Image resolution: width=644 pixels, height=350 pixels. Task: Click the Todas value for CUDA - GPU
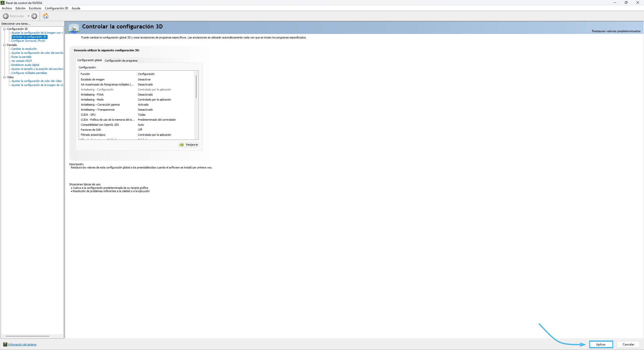pos(142,115)
